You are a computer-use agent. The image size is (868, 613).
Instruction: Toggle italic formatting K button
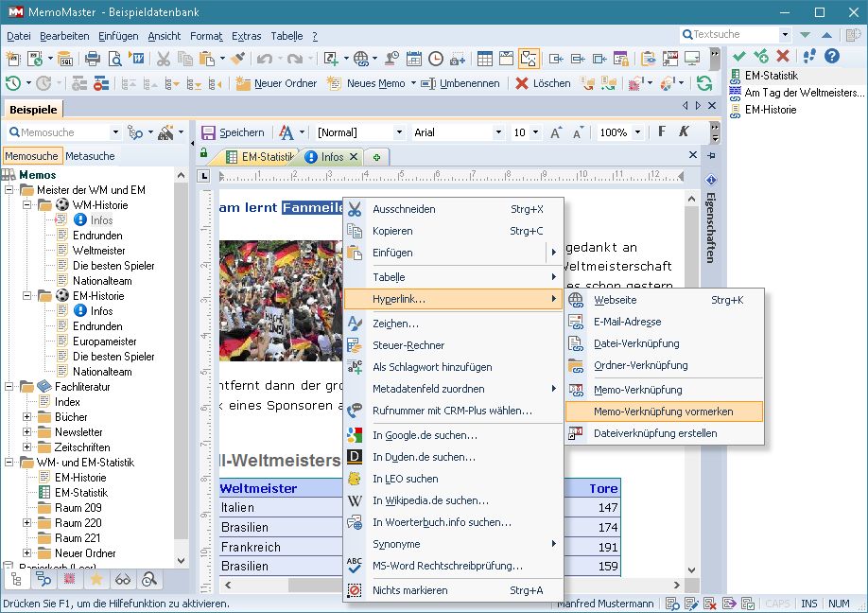(x=684, y=132)
